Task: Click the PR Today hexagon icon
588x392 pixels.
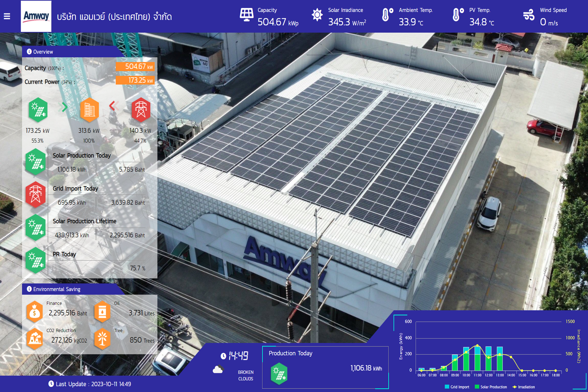Action: tap(35, 261)
